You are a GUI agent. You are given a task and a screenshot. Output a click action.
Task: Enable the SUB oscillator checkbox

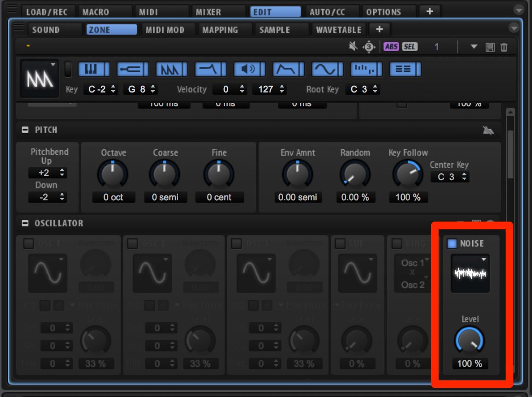click(340, 244)
